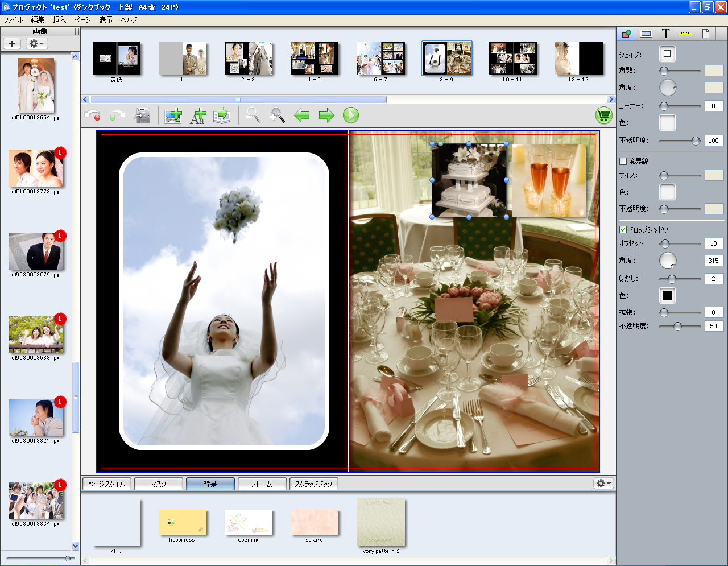This screenshot has width=728, height=566.
Task: Open the gear dropdown in image panel
Action: point(36,44)
